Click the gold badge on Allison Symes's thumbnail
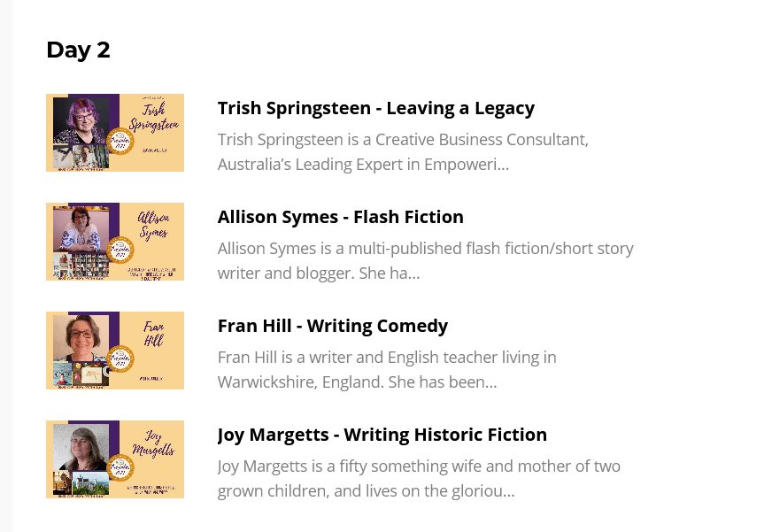The image size is (772, 532). point(119,251)
